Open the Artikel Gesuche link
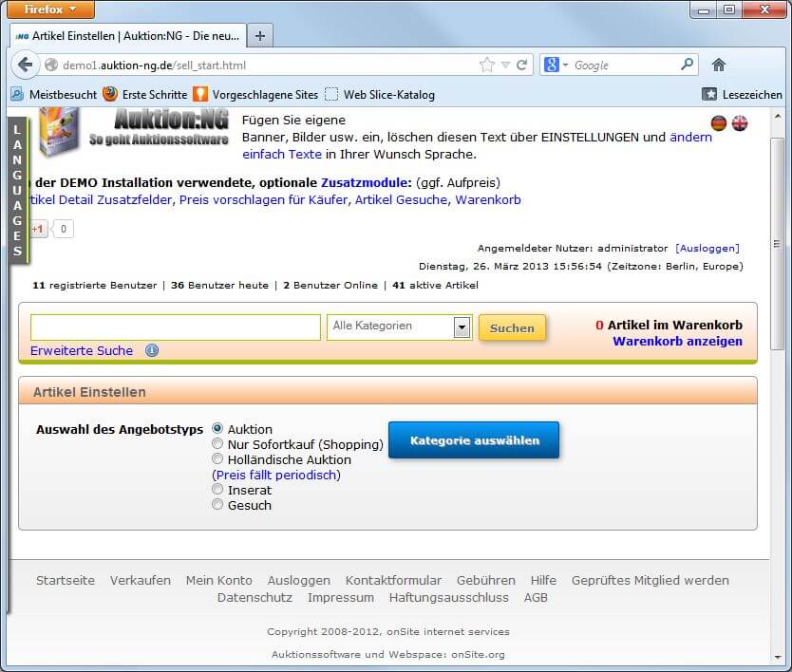The height and width of the screenshot is (672, 792). point(401,200)
